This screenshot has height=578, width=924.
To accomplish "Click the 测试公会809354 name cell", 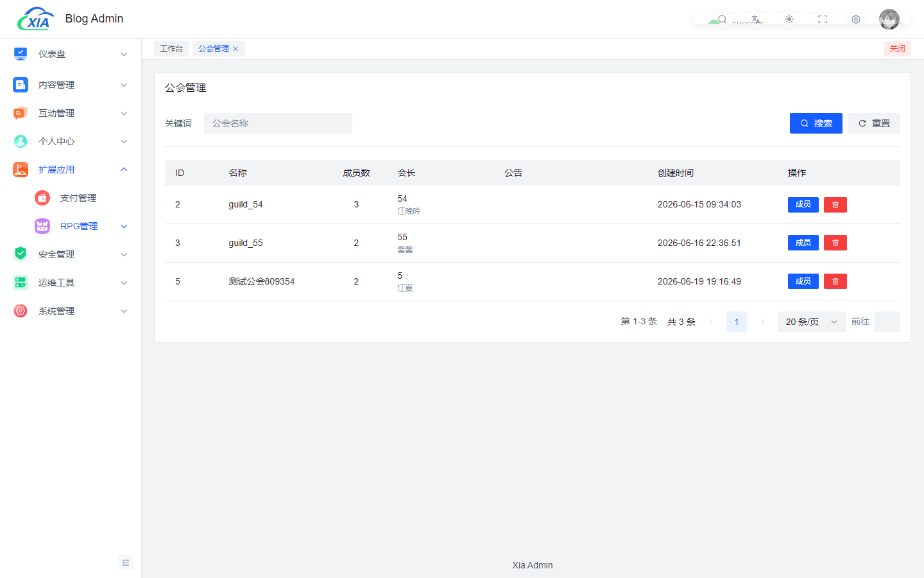I will coord(262,281).
